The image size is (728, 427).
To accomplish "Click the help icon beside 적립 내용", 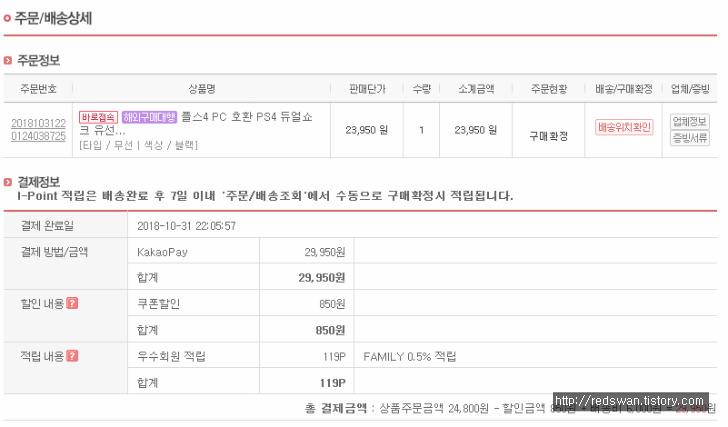I will pyautogui.click(x=72, y=356).
